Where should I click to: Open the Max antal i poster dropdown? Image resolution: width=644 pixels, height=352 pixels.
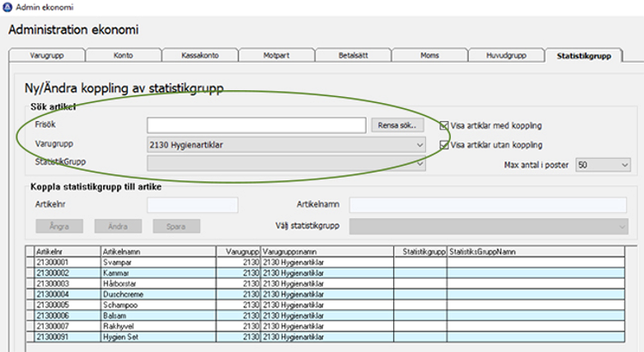[x=603, y=165]
